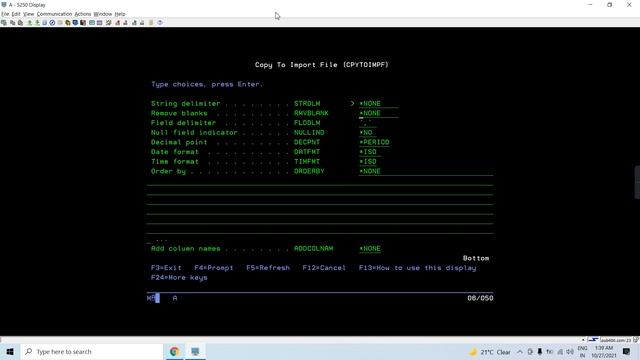Click the purple keypad toolbar icon
The image size is (640, 360).
[x=100, y=23]
